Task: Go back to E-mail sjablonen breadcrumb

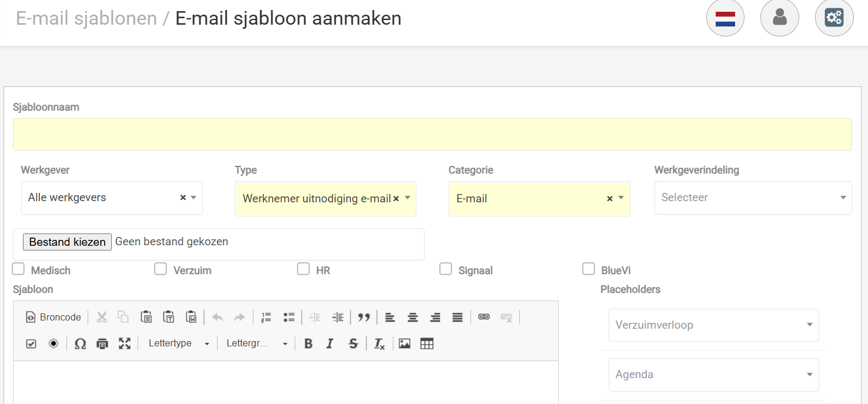Action: [86, 18]
